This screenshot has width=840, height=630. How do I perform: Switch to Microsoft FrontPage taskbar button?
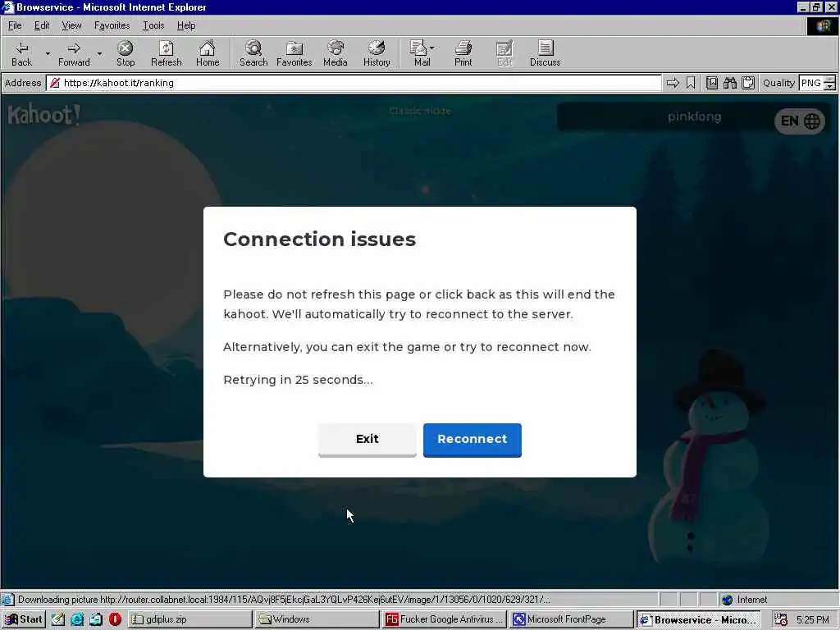(x=571, y=619)
